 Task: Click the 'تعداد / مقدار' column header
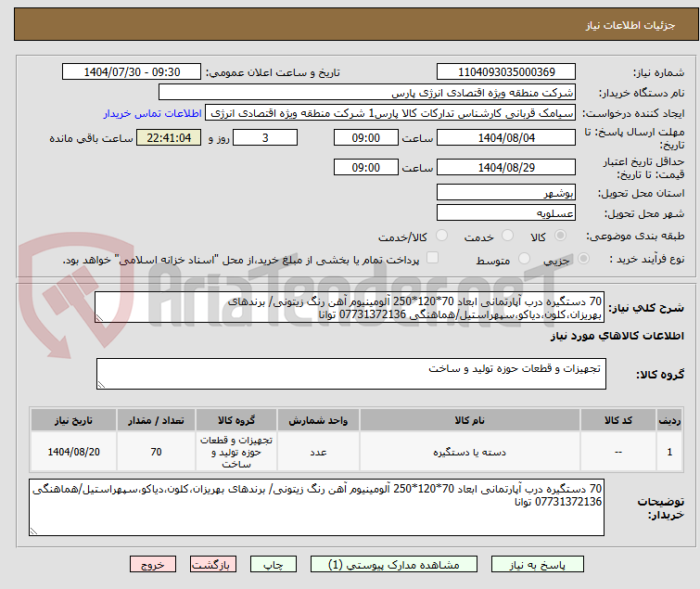[156, 421]
